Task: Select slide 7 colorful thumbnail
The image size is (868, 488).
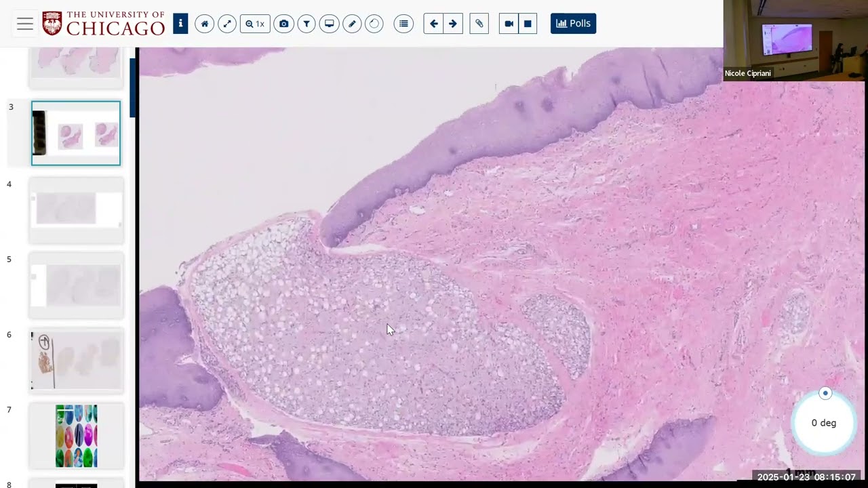Action: (x=76, y=436)
